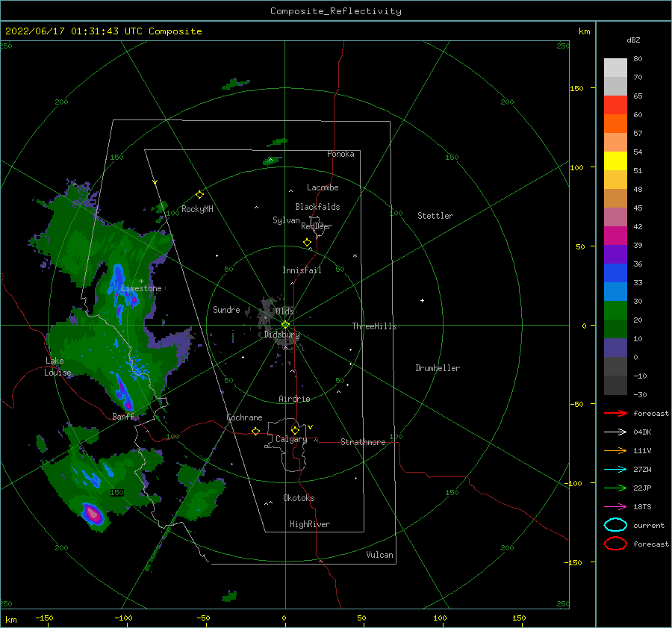
Task: Select the orange 111V arrow symbol
Action: click(615, 450)
